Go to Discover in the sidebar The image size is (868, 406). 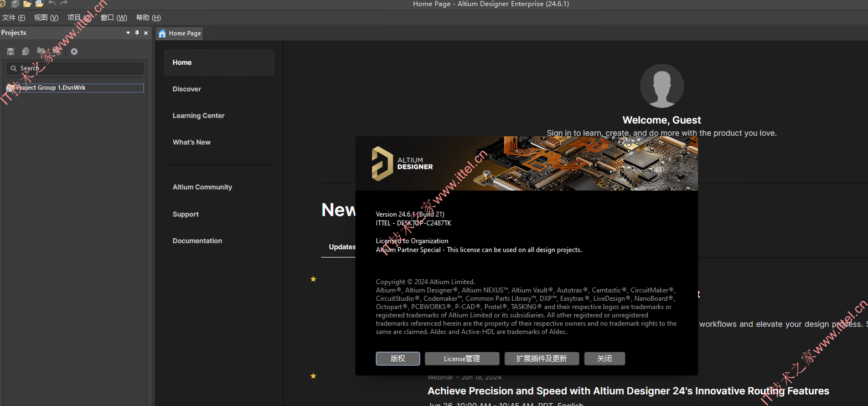point(187,89)
